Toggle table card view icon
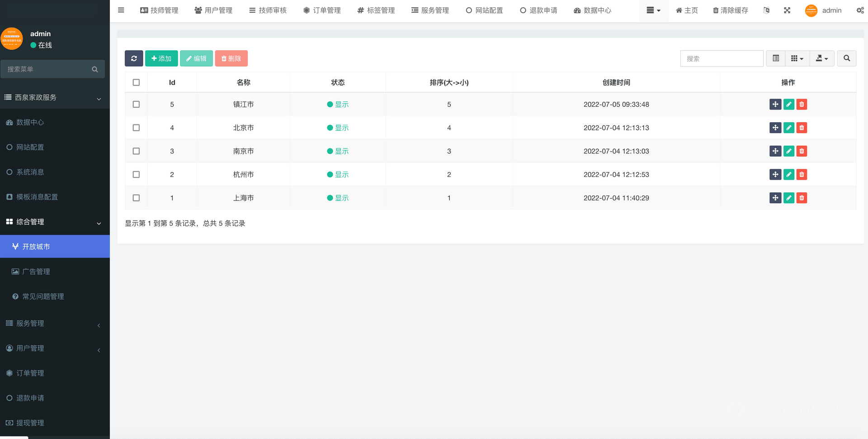The height and width of the screenshot is (439, 868). [776, 58]
